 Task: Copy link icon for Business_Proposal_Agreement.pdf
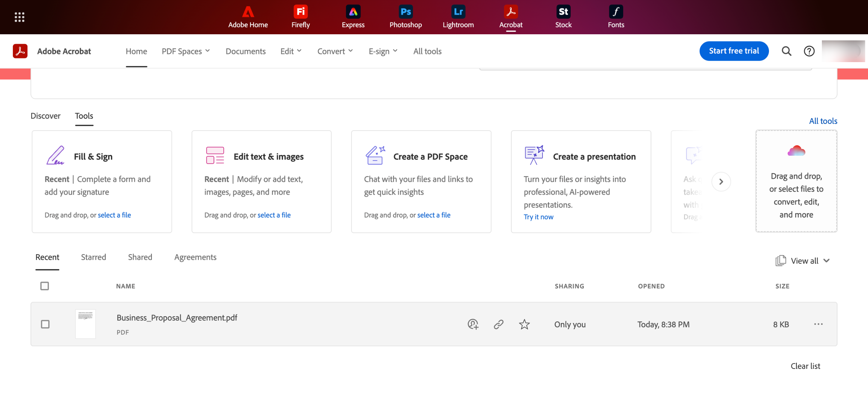[498, 324]
